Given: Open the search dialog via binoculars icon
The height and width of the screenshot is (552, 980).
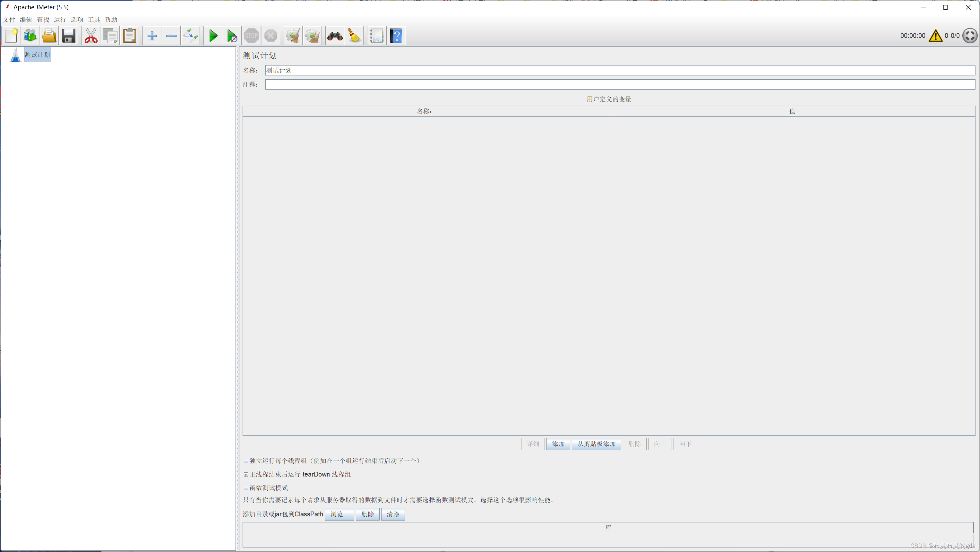Looking at the screenshot, I should (x=334, y=35).
